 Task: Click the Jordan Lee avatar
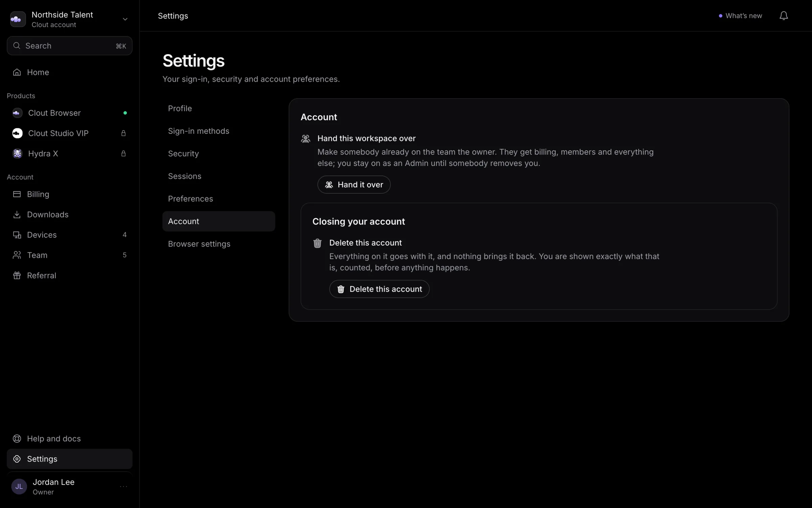[x=19, y=487]
